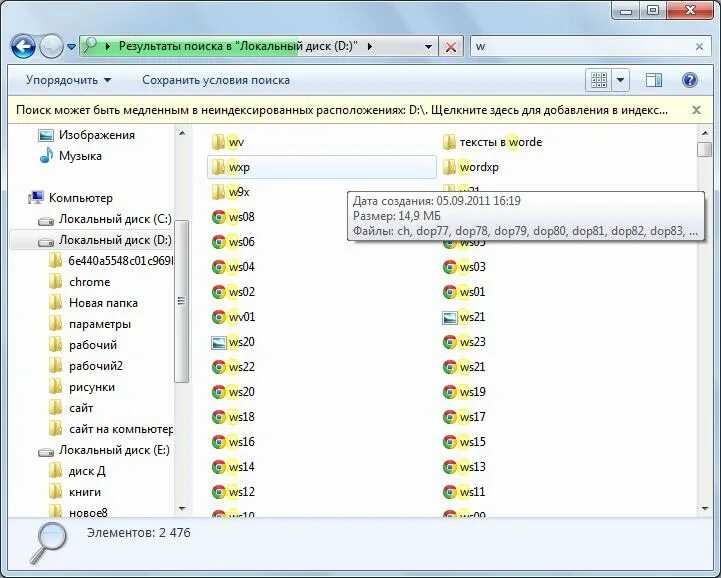
Task: Open the рисунки folder in tree
Action: [82, 387]
